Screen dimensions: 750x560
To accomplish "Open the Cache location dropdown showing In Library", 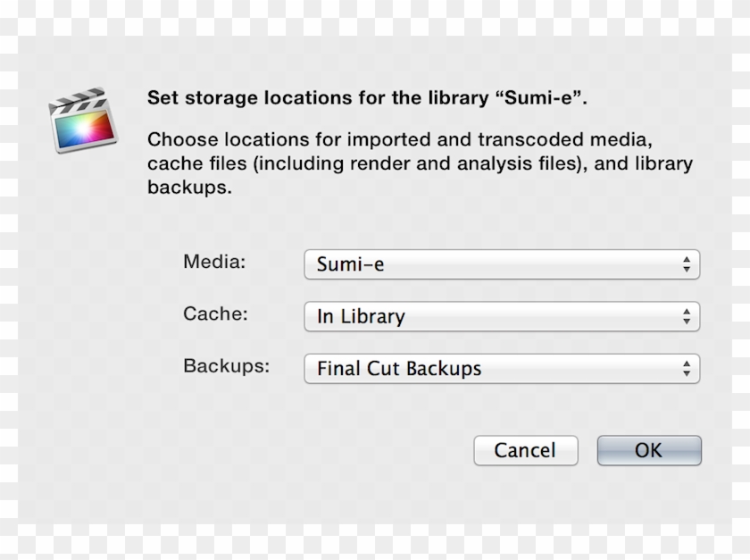I will pos(500,316).
